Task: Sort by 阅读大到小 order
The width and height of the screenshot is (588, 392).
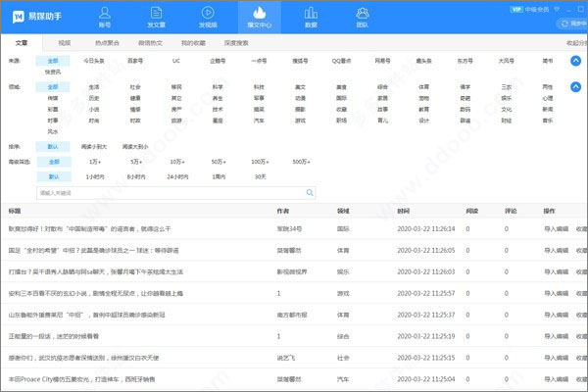Action: tap(135, 145)
